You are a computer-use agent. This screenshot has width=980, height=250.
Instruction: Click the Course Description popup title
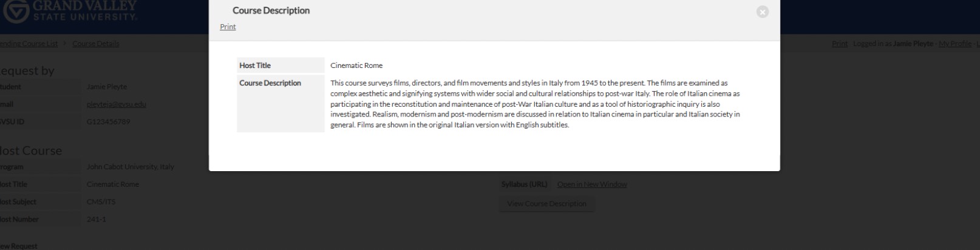click(x=271, y=10)
